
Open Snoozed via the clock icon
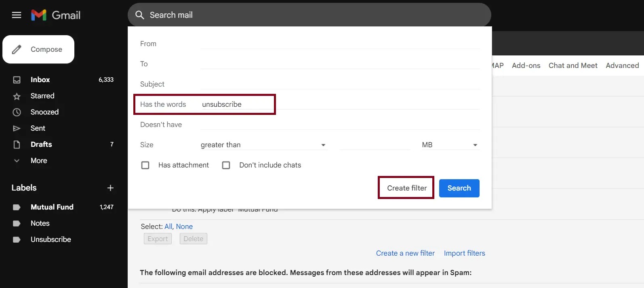17,112
